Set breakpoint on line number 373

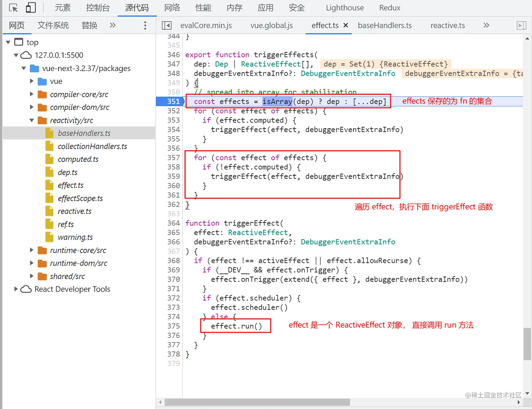(173, 307)
